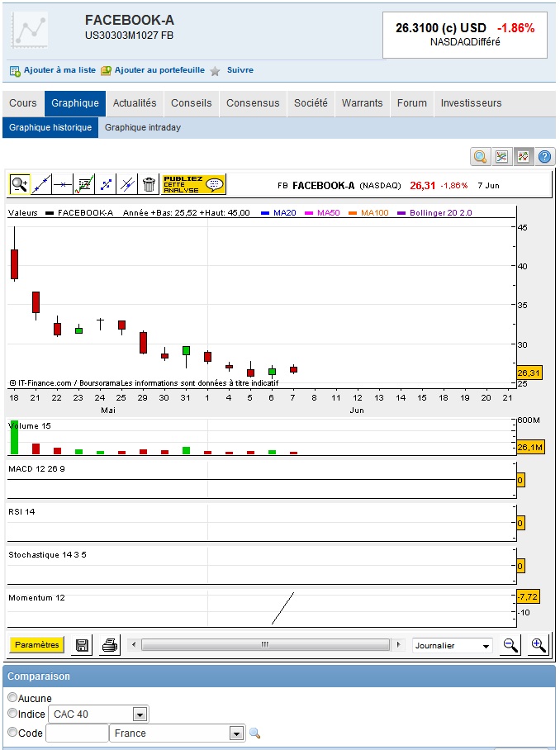This screenshot has height=750, width=560.
Task: Click the horizontal chart scrollbar thumb
Action: point(265,645)
